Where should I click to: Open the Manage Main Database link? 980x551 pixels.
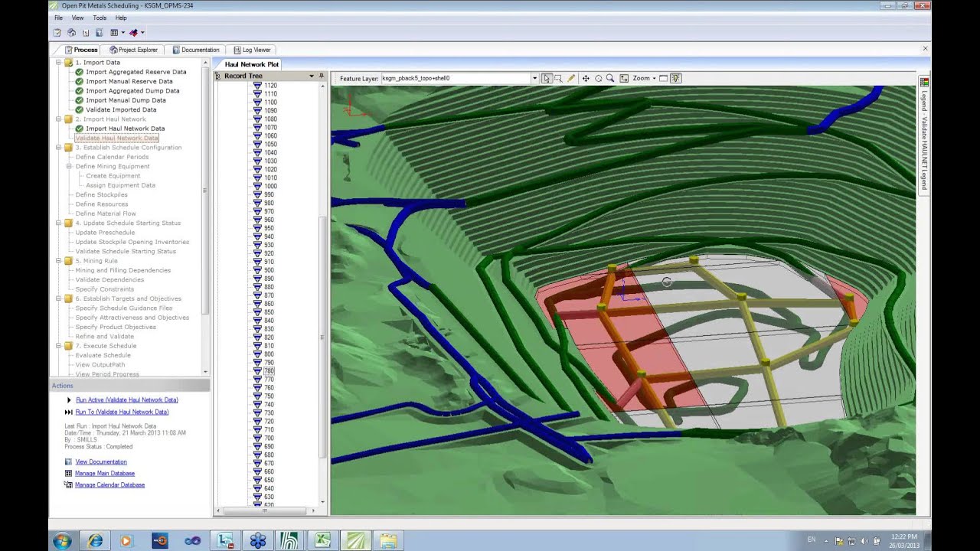pyautogui.click(x=105, y=473)
